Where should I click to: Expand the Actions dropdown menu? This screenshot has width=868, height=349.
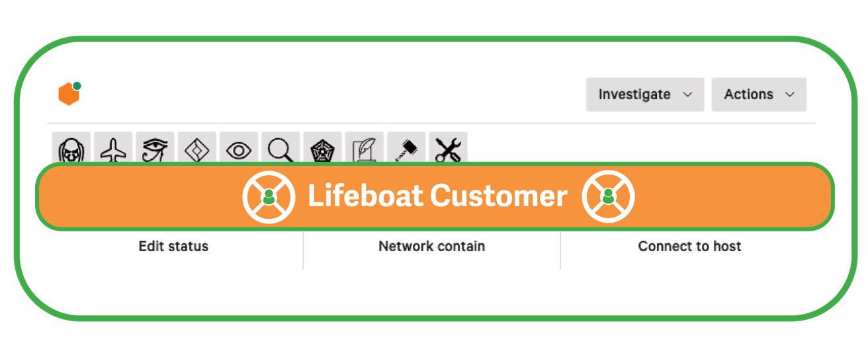(759, 95)
